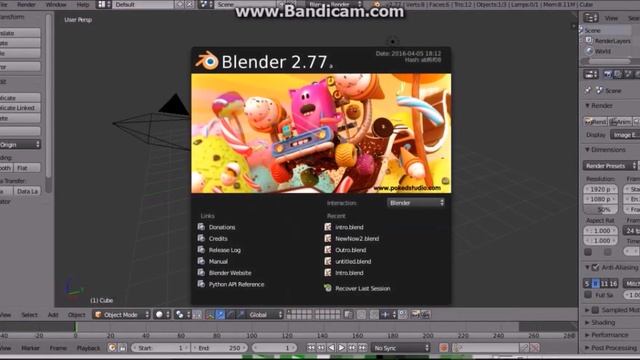The width and height of the screenshot is (640, 360).
Task: Open Marker menu in timeline
Action: pos(30,348)
